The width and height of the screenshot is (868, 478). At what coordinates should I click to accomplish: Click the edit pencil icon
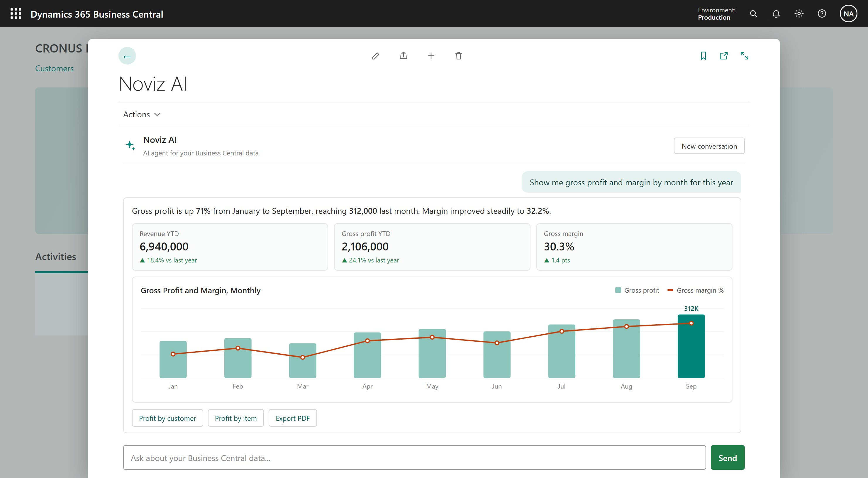click(376, 56)
